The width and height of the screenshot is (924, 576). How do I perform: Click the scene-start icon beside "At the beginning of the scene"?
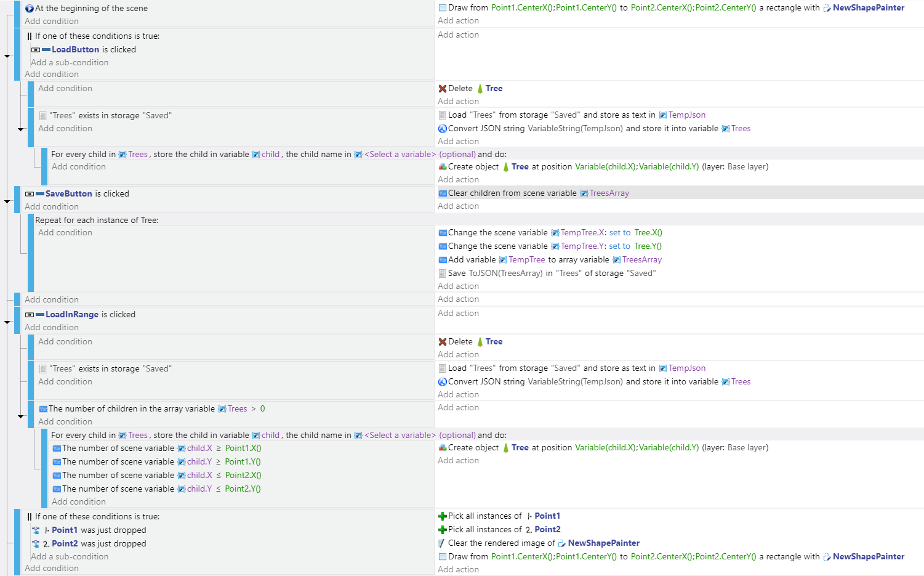point(29,9)
